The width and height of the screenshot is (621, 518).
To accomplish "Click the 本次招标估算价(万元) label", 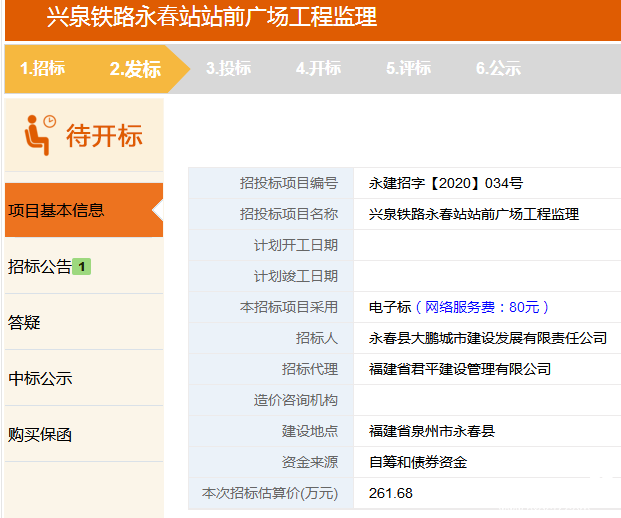I will pos(270,493).
